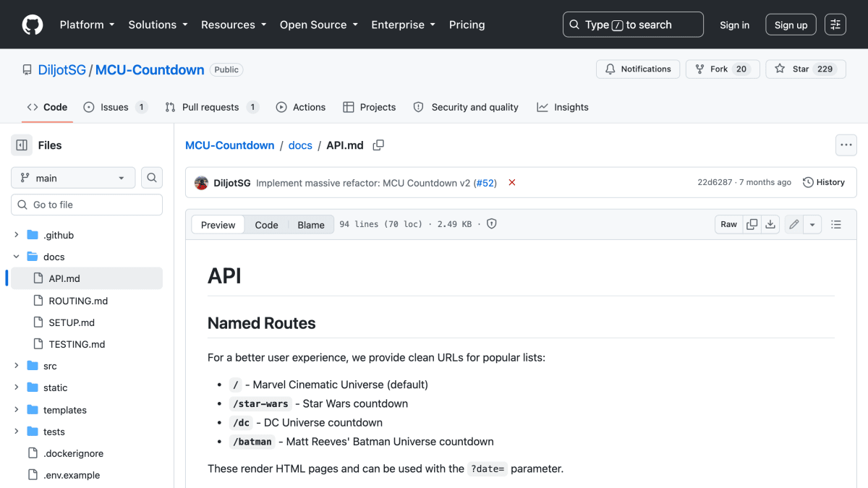
Task: Open pull request #52 link
Action: pos(485,183)
